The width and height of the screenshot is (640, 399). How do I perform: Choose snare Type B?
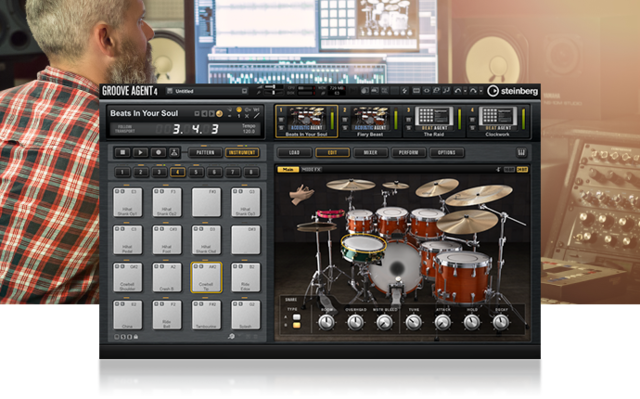(x=296, y=325)
